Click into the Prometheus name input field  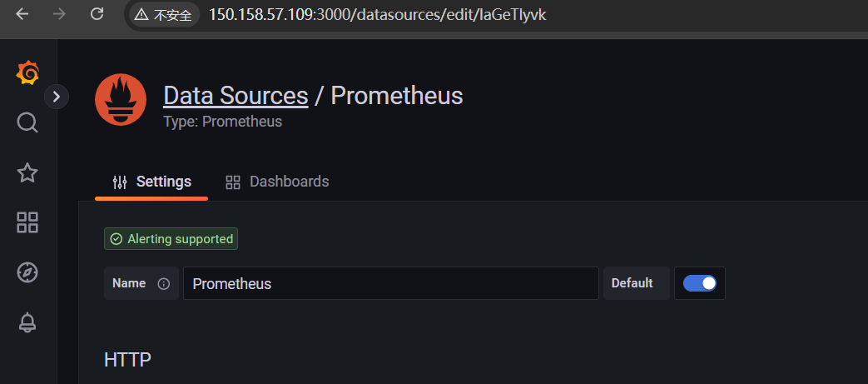click(x=391, y=283)
